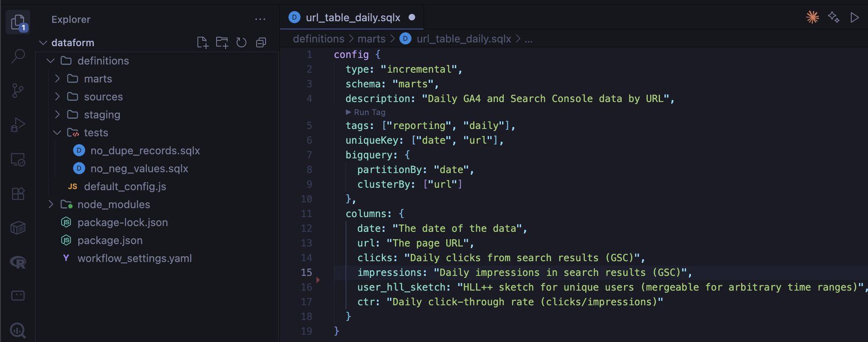Select the url_table_daily.sqlx tab
868x342 pixels.
(352, 17)
